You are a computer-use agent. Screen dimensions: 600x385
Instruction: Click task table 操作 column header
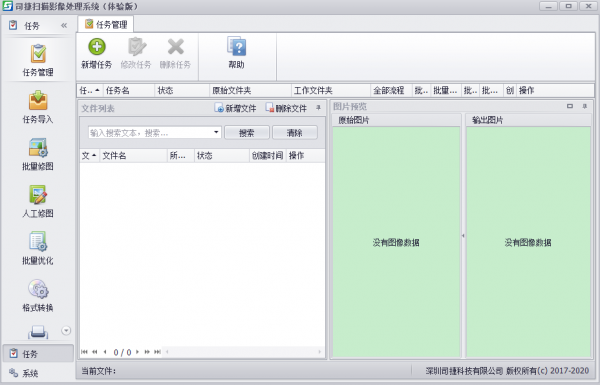tap(555, 91)
